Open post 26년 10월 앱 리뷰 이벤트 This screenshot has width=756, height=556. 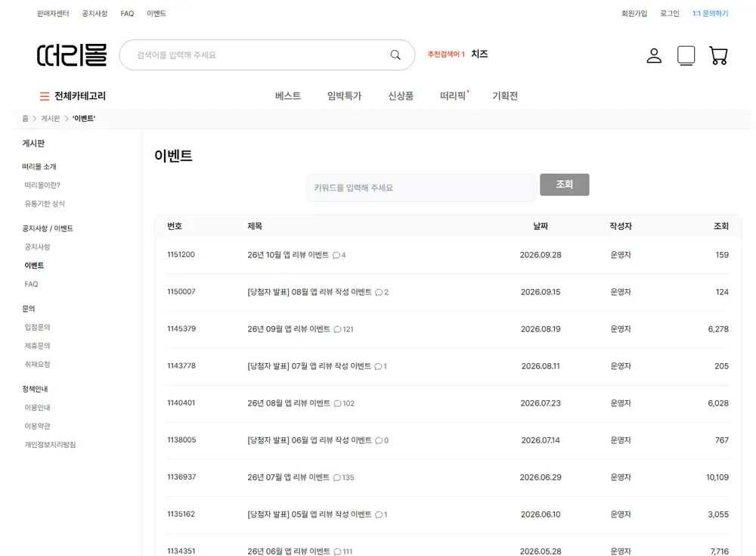(288, 255)
